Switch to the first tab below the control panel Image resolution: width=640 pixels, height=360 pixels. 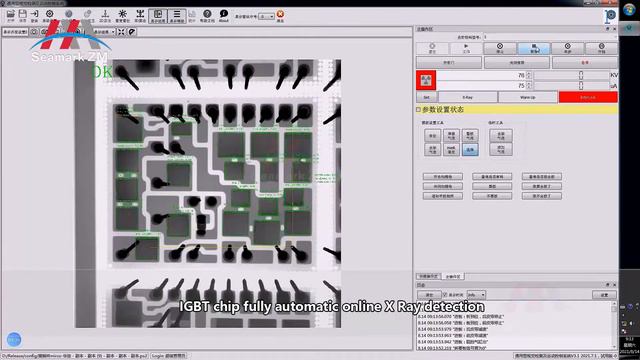[x=429, y=276]
